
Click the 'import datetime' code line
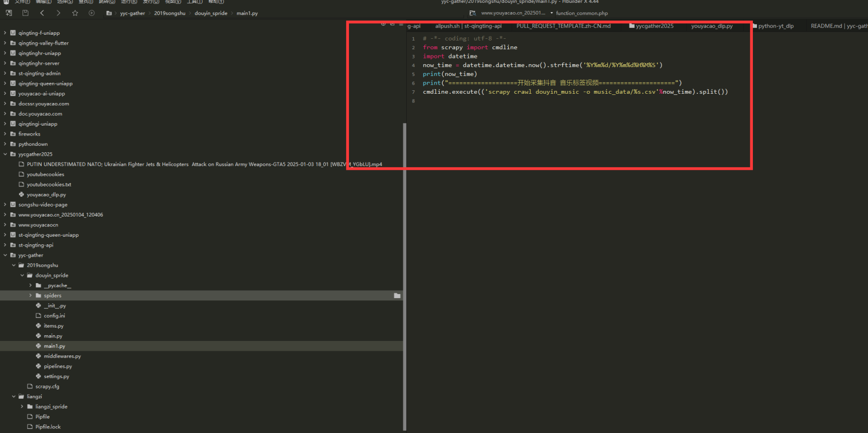(x=450, y=56)
